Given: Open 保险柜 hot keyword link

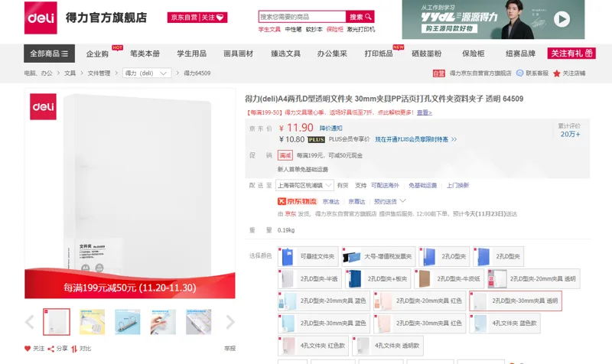Looking at the screenshot, I should (334, 29).
